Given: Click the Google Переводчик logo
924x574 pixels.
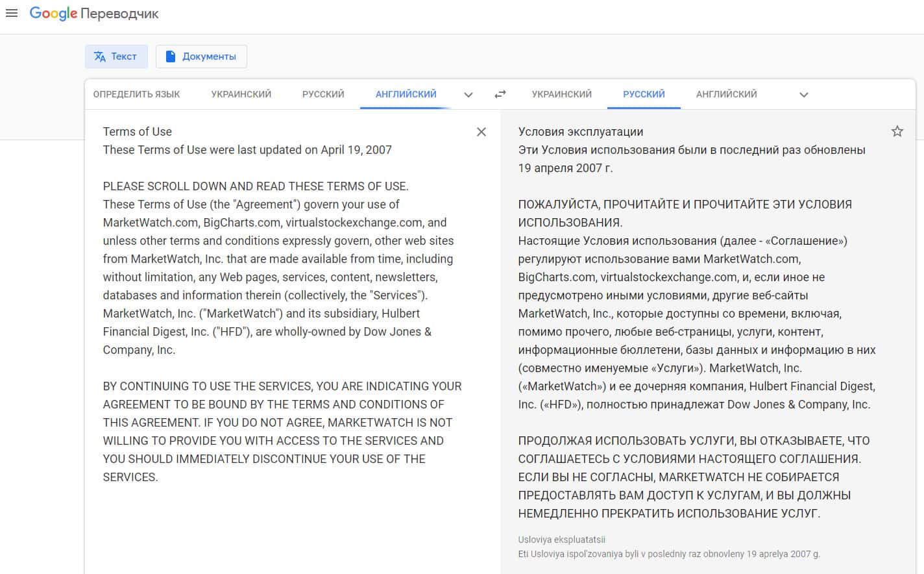Looking at the screenshot, I should click(x=94, y=14).
